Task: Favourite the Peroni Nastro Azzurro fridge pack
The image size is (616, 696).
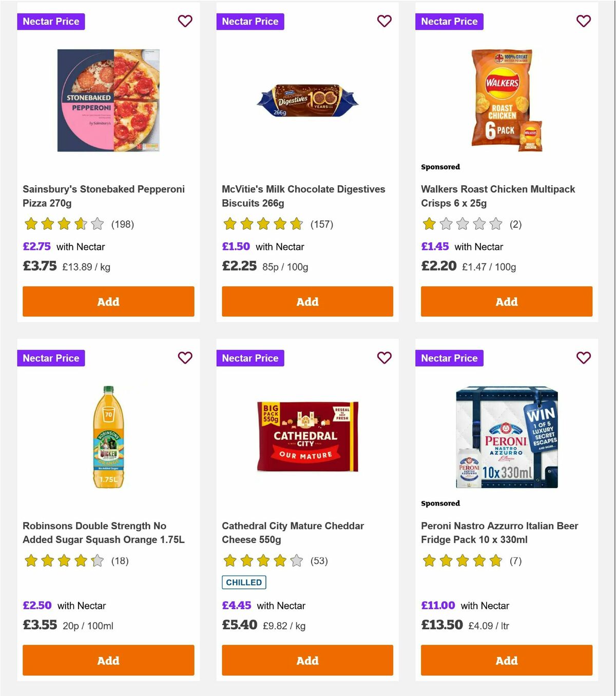Action: click(583, 358)
